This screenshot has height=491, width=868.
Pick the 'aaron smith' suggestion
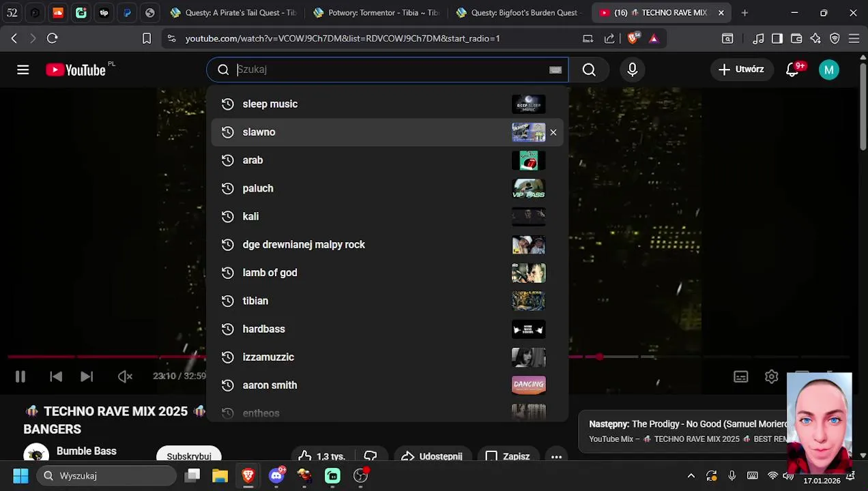388,385
